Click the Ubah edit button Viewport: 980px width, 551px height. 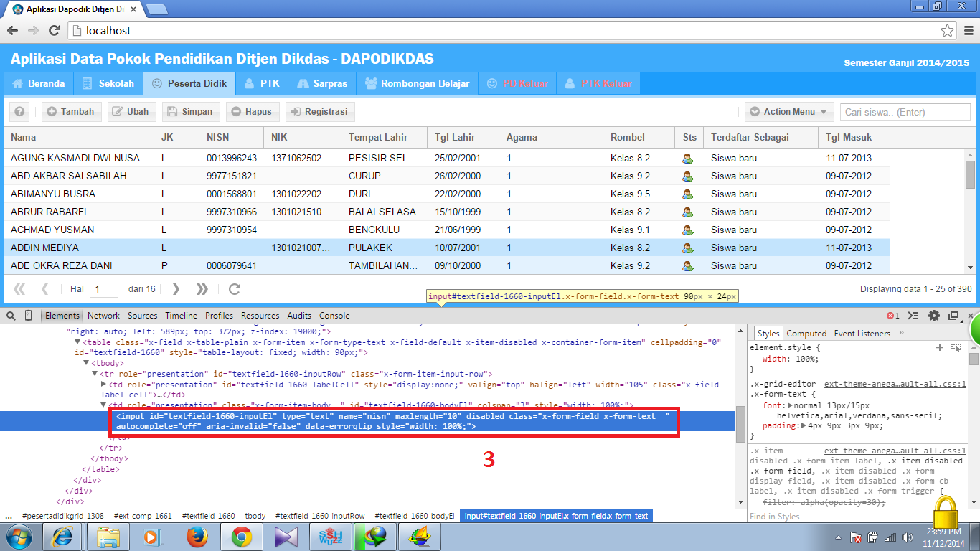(131, 112)
